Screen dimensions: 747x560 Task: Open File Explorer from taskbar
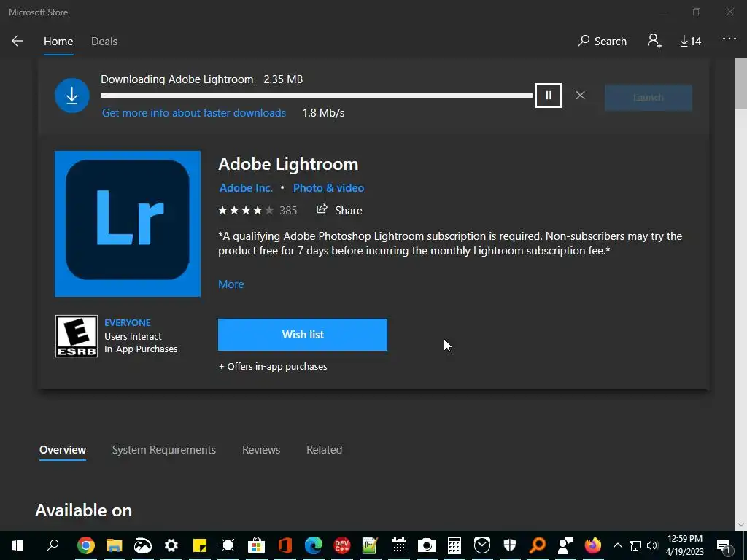point(115,545)
